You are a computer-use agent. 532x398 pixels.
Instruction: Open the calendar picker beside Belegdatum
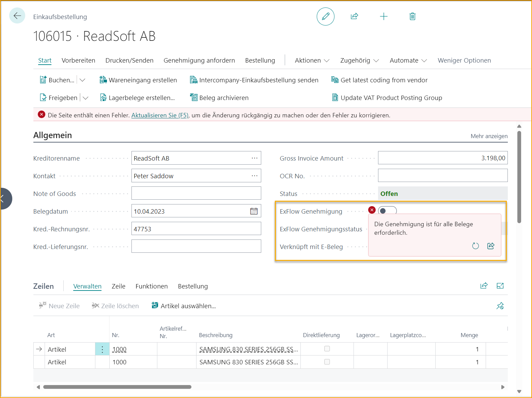[x=254, y=211]
